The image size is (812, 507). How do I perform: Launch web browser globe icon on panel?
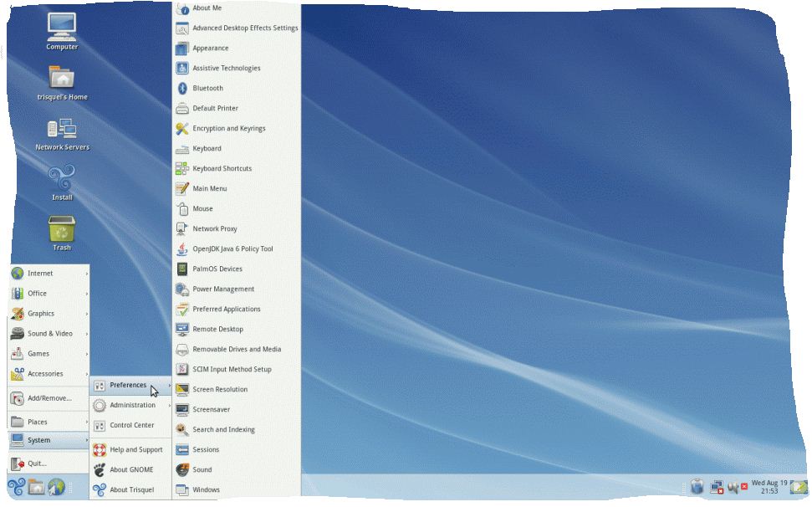coord(56,487)
